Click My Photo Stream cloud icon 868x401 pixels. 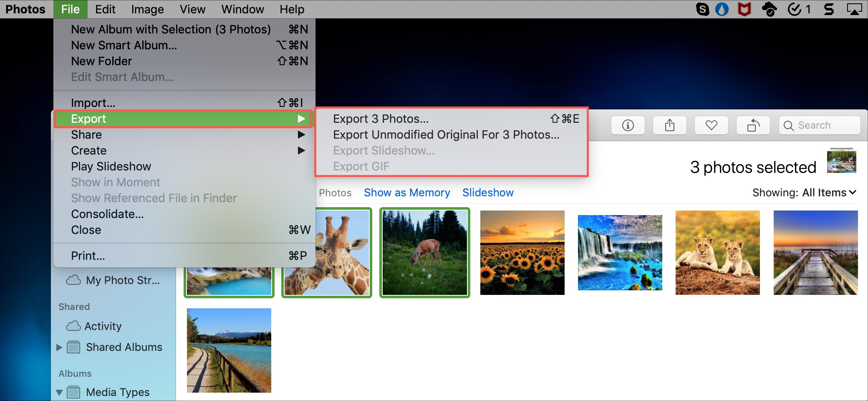pyautogui.click(x=73, y=280)
